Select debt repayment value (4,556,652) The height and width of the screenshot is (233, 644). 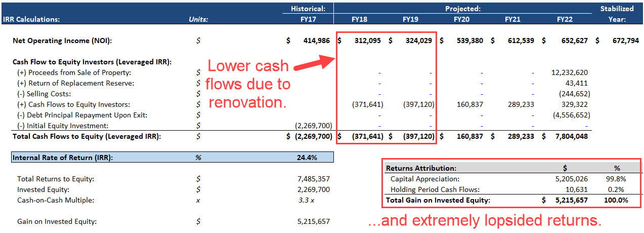point(571,115)
